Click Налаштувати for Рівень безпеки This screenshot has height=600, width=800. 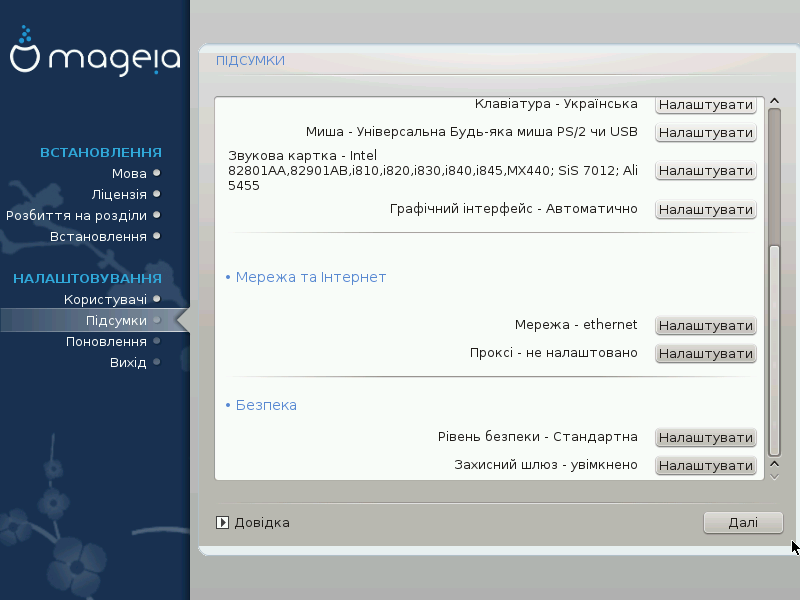tap(706, 437)
